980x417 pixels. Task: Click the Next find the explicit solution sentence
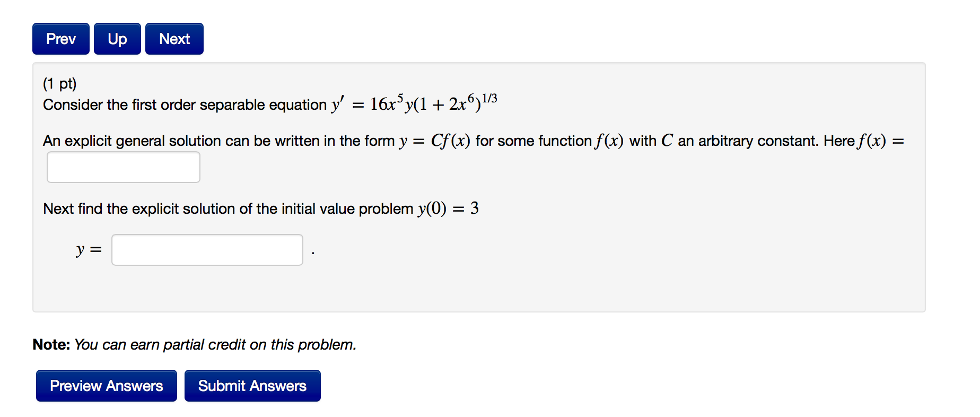point(228,209)
